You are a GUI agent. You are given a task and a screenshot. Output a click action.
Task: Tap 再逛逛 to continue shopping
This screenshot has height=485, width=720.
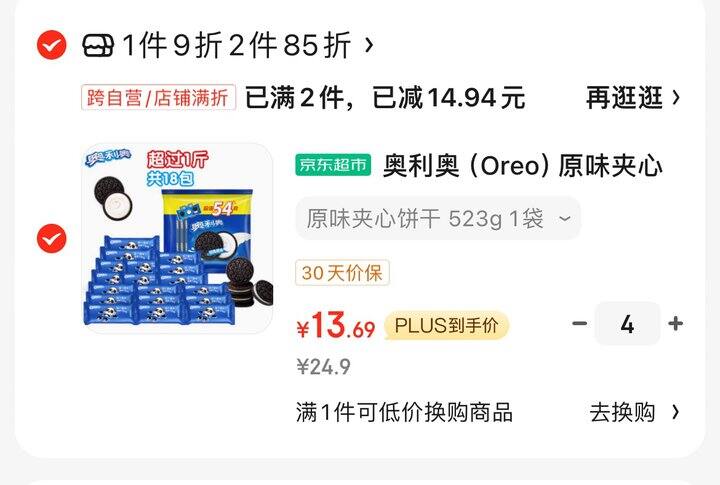tap(624, 97)
